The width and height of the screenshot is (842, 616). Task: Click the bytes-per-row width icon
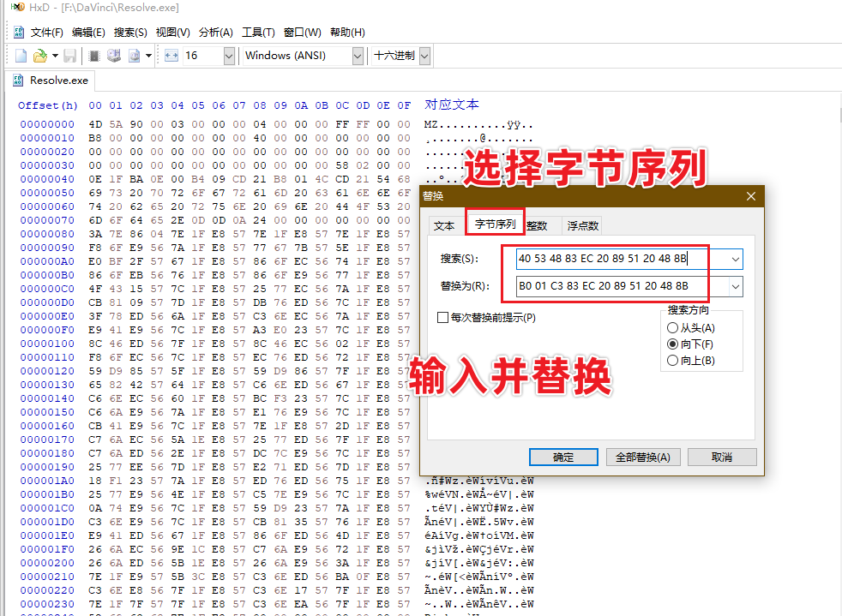pyautogui.click(x=171, y=56)
